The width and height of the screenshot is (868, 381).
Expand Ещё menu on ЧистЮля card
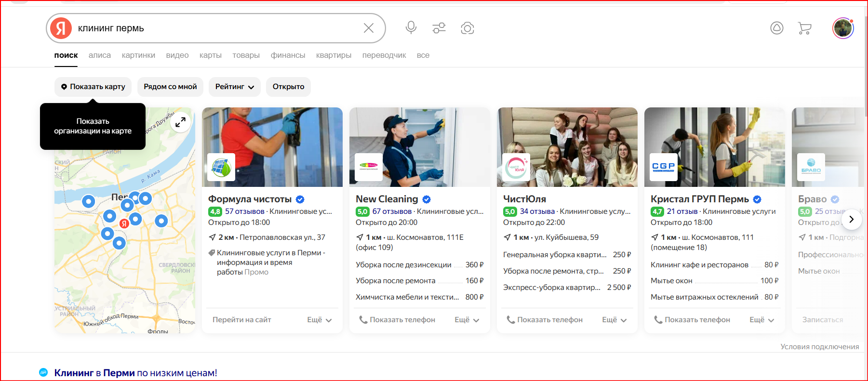click(x=614, y=320)
